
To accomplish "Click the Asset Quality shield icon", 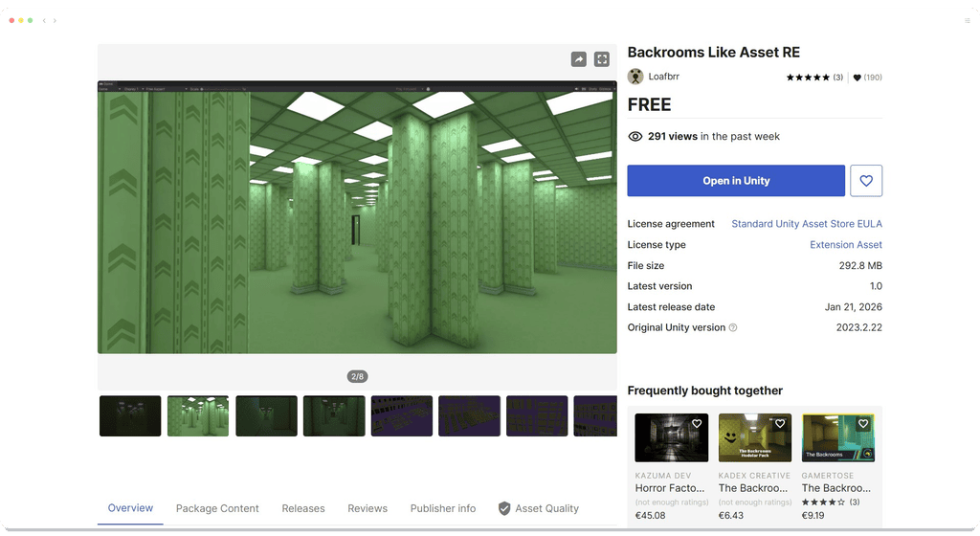I will click(504, 508).
